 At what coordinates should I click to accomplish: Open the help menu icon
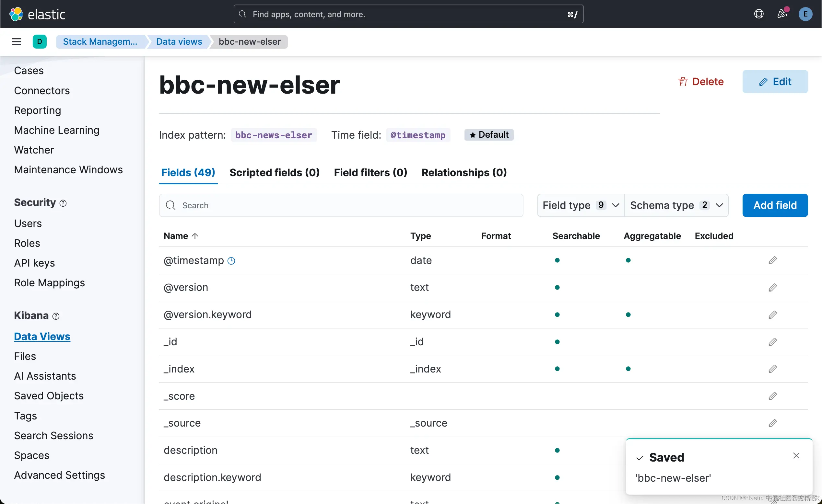pyautogui.click(x=758, y=14)
